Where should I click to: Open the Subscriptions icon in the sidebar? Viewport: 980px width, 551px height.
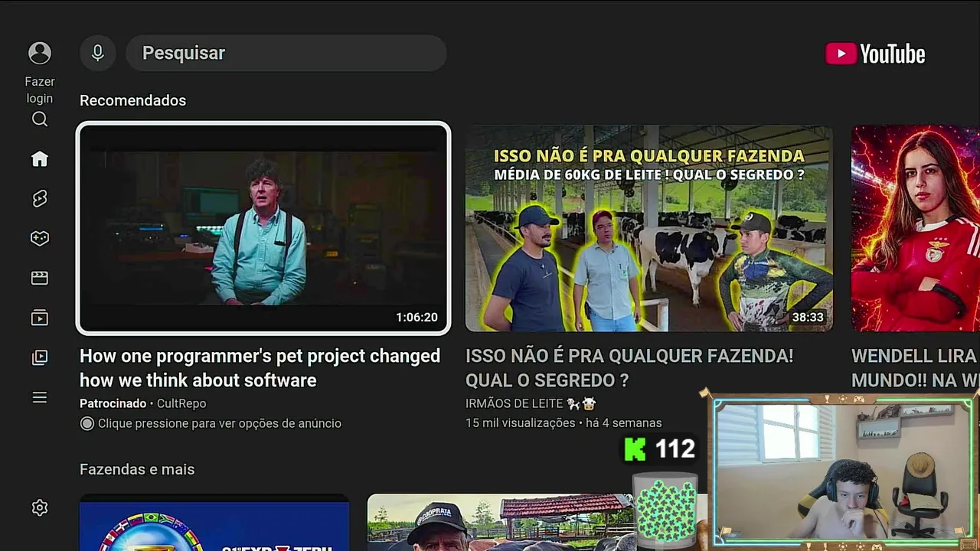tap(40, 318)
